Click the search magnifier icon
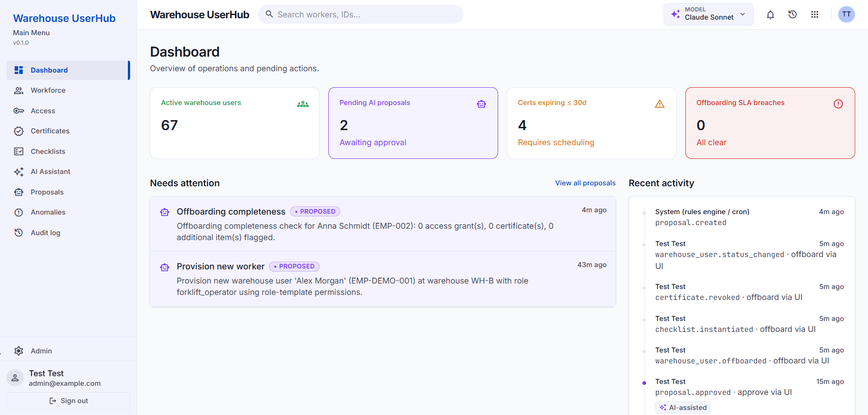868x415 pixels. (269, 14)
